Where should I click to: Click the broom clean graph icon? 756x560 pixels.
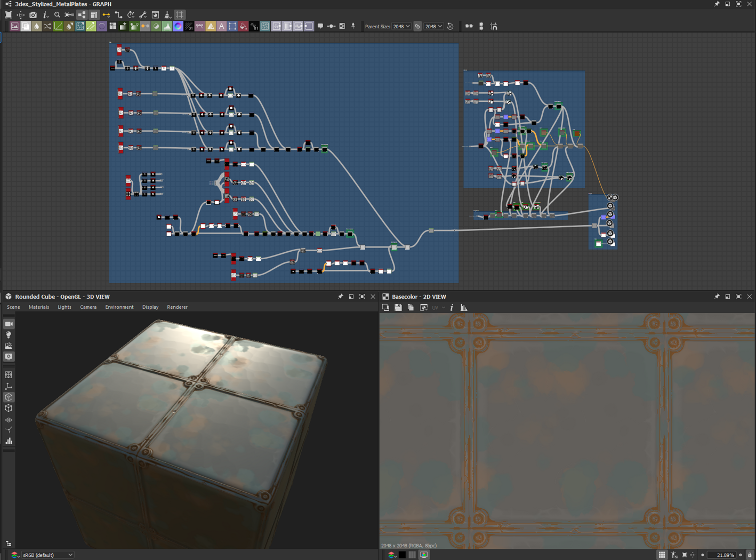click(167, 15)
